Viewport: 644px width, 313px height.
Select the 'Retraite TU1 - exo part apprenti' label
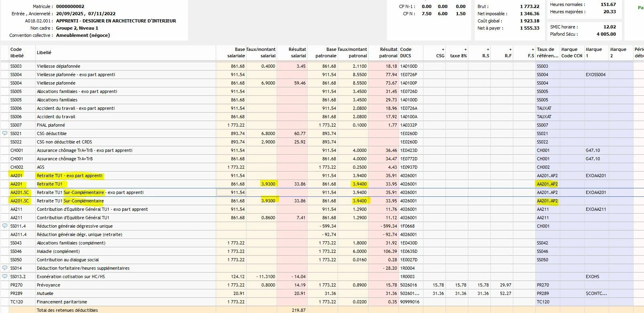tap(70, 176)
